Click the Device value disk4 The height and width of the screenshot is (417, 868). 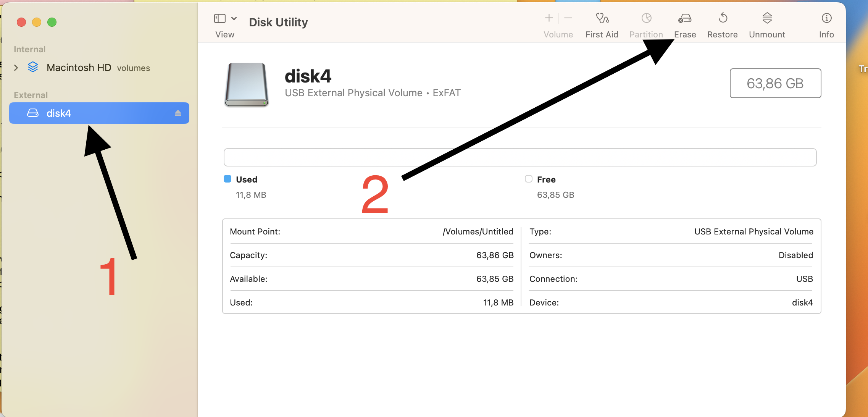point(802,302)
